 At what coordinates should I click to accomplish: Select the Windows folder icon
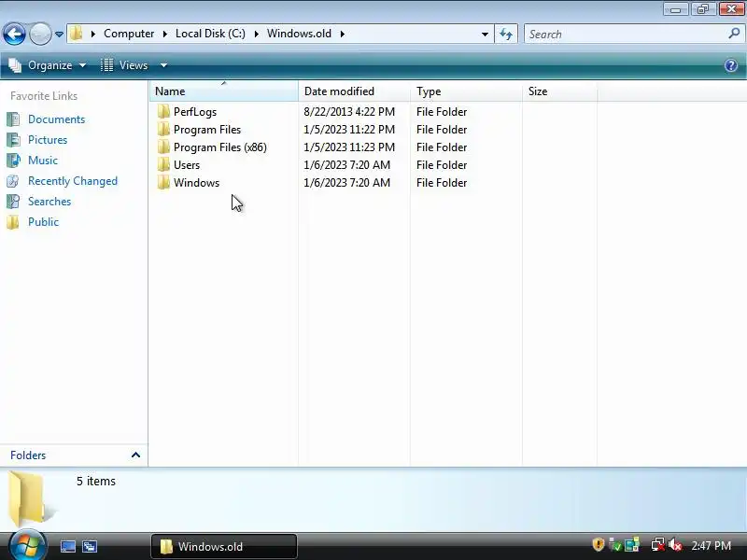pyautogui.click(x=163, y=182)
